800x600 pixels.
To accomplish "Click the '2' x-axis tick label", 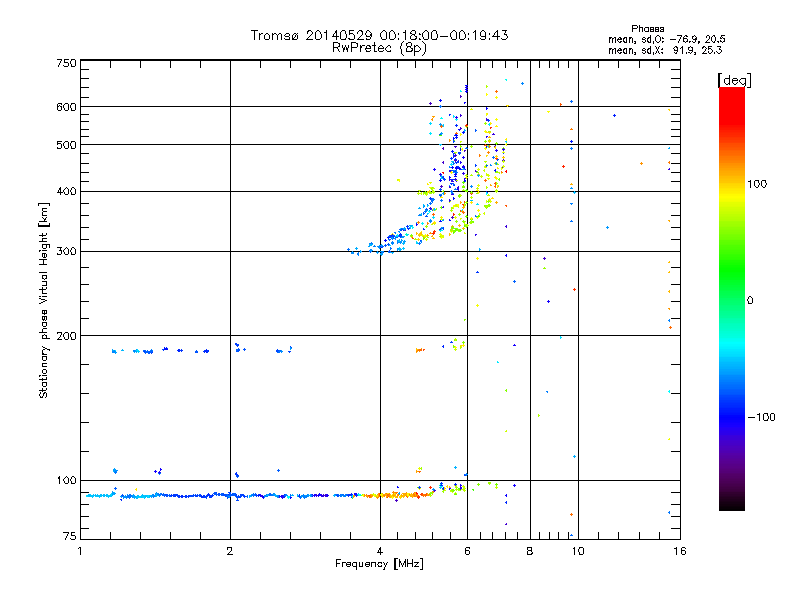I will (x=230, y=551).
